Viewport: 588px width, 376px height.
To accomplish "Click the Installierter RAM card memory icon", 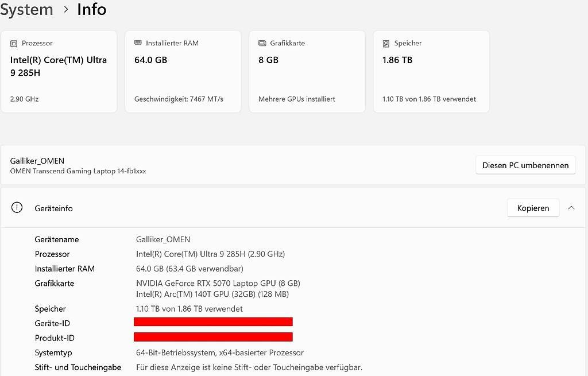I will pos(138,42).
